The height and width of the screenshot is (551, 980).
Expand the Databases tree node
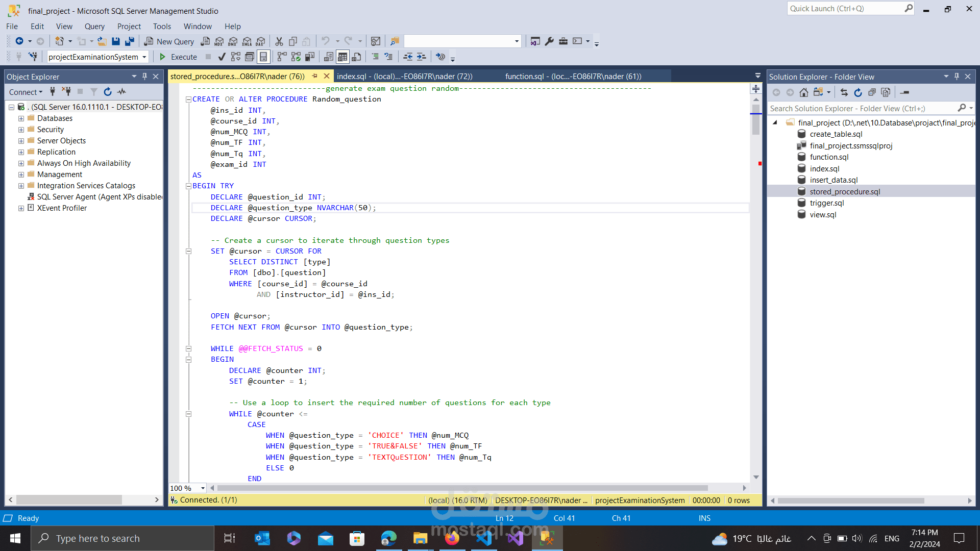tap(21, 118)
